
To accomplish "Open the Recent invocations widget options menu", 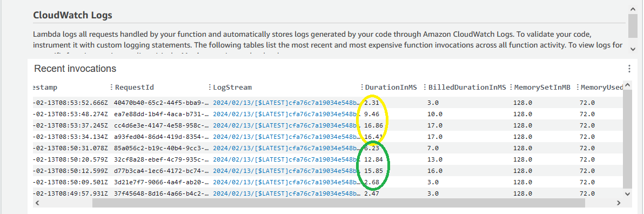I will click(x=628, y=69).
